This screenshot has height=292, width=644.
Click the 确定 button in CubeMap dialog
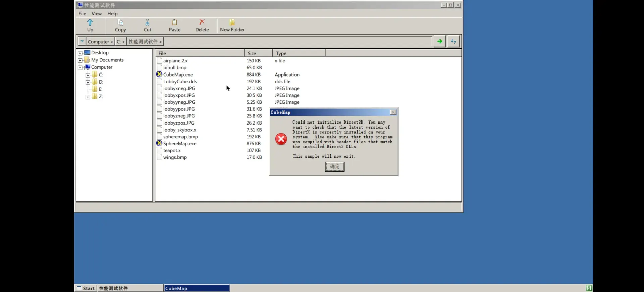coord(335,166)
